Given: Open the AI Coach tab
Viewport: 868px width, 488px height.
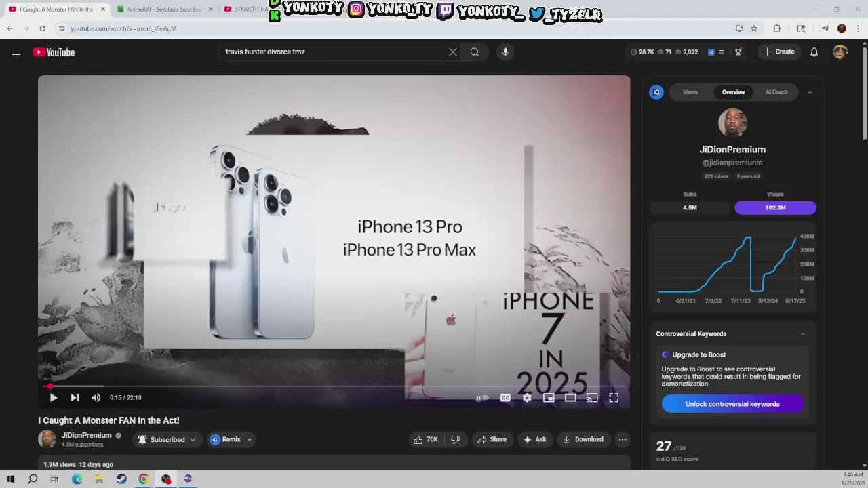Looking at the screenshot, I should coord(776,92).
